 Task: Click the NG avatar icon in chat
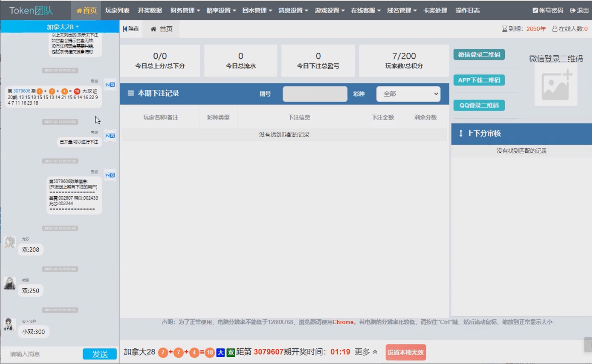point(110,84)
